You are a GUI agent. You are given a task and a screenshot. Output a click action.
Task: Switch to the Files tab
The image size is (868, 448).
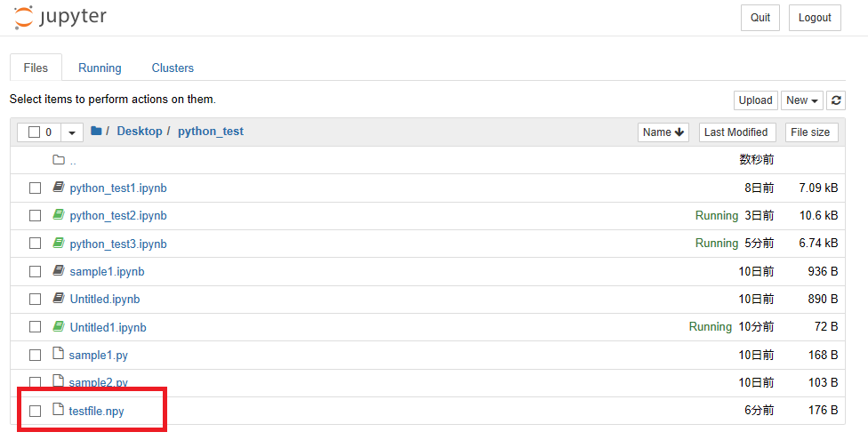pos(36,68)
